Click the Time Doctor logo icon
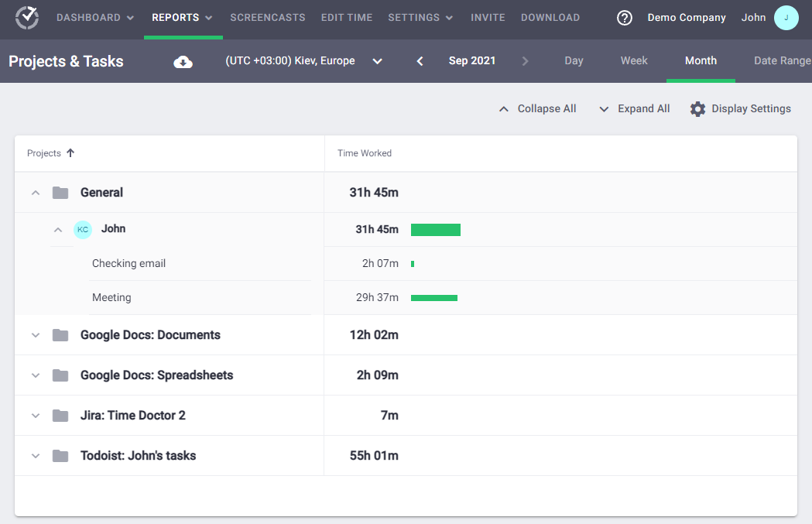The width and height of the screenshot is (812, 524). 27,17
